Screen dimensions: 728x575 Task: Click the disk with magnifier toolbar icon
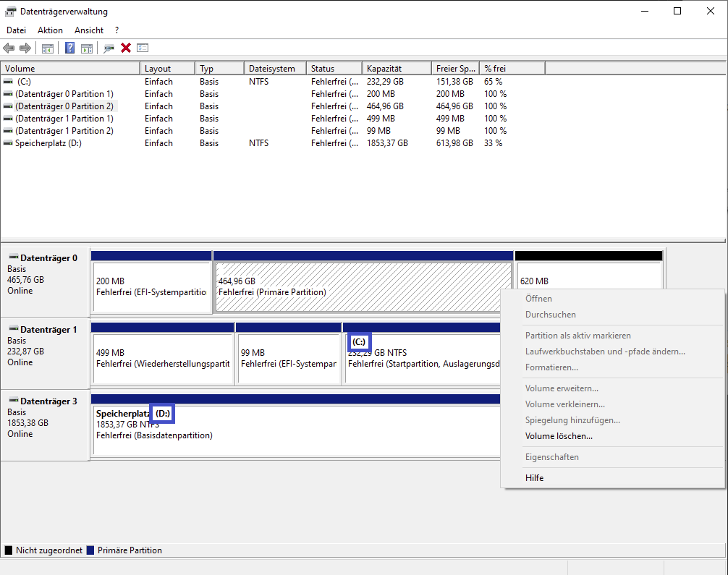[109, 48]
